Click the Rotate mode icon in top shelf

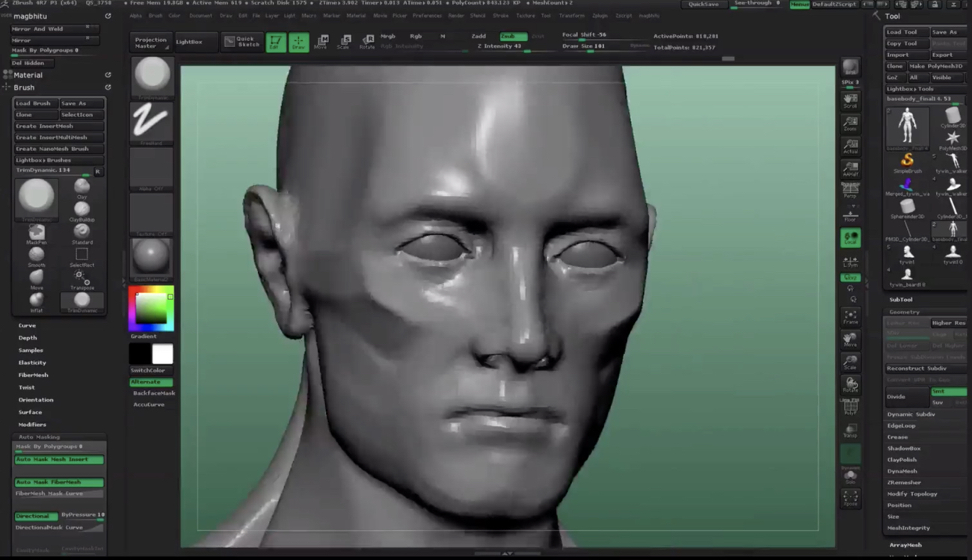tap(367, 42)
